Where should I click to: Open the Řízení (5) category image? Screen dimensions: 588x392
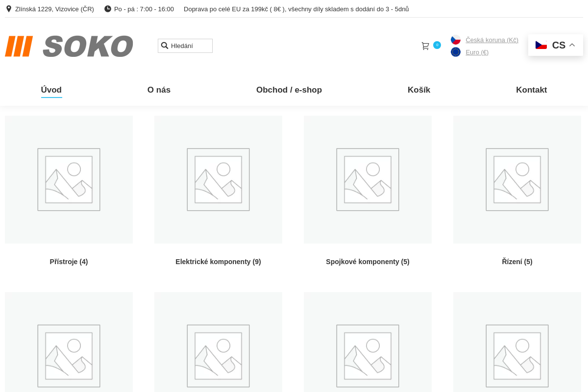(517, 179)
